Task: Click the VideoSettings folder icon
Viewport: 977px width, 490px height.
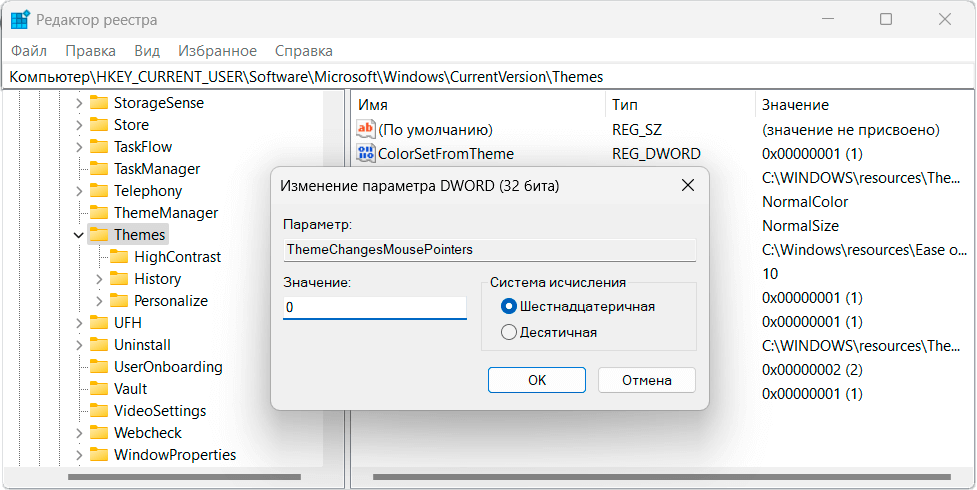Action: point(98,411)
